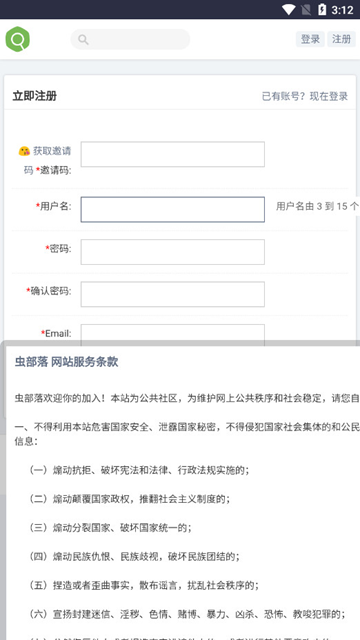Select the Email input field
This screenshot has width=360, height=640.
(x=173, y=333)
